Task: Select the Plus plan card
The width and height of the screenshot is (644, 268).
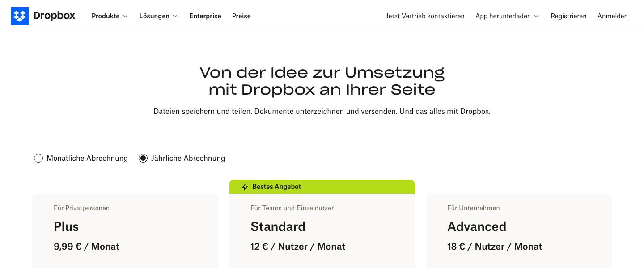Action: tap(125, 231)
